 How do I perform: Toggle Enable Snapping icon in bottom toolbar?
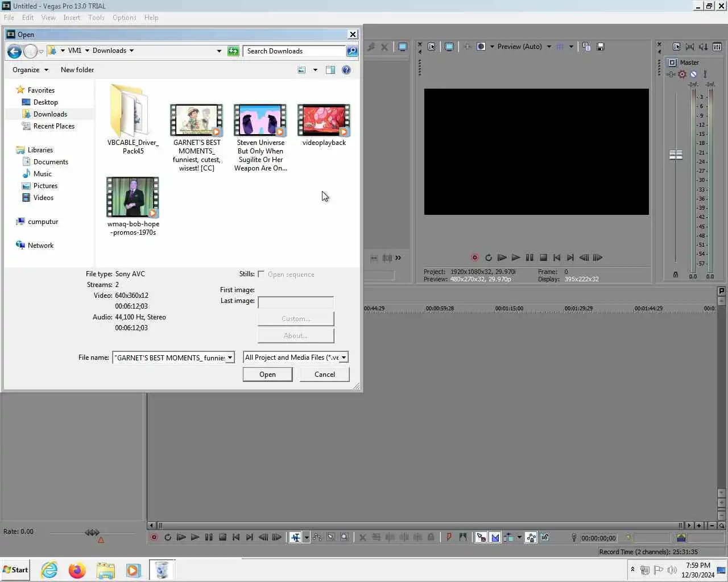tap(481, 537)
